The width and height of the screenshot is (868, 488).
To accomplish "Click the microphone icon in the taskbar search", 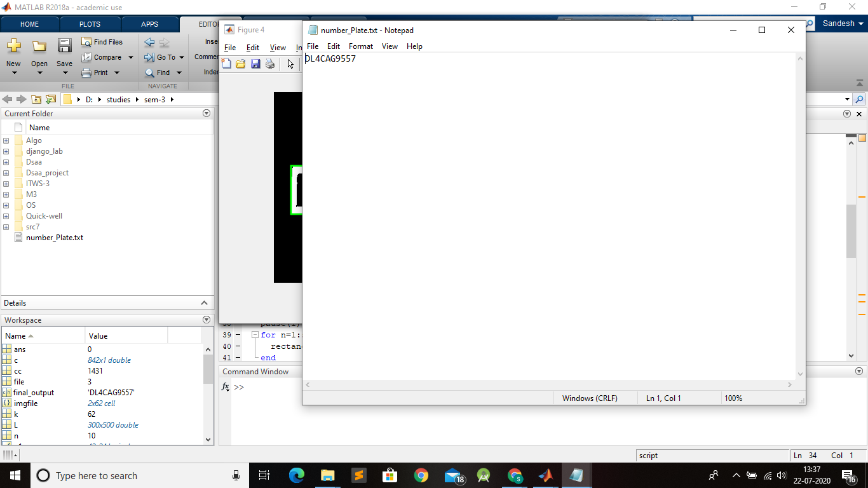I will [236, 475].
